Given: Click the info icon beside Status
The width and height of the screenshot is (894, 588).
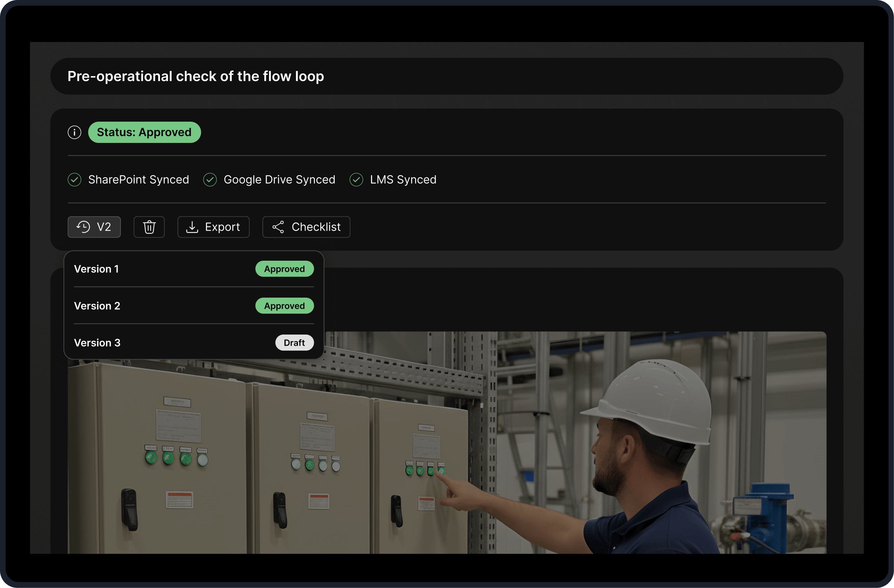Looking at the screenshot, I should pos(74,132).
